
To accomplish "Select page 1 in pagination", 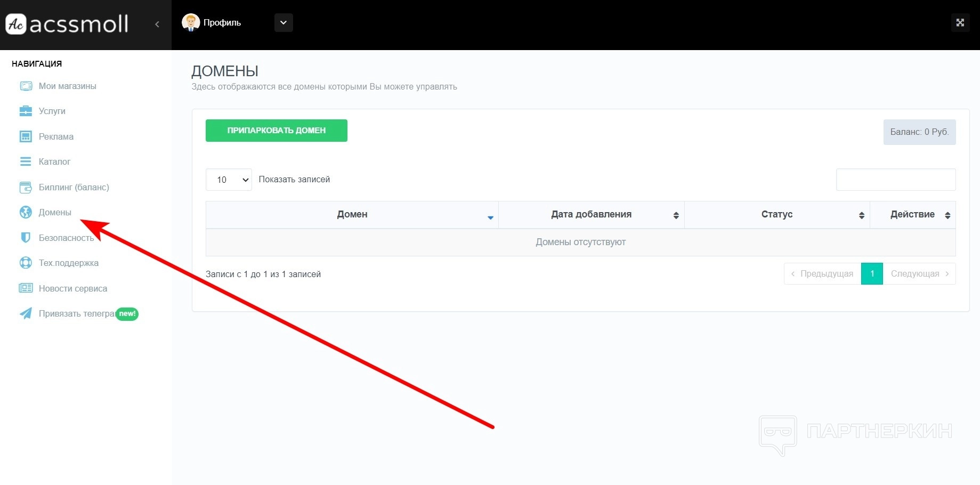I will click(872, 274).
